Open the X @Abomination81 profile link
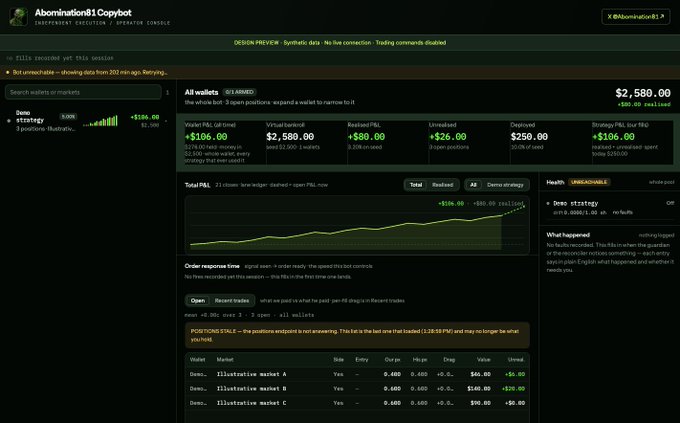 (x=635, y=16)
